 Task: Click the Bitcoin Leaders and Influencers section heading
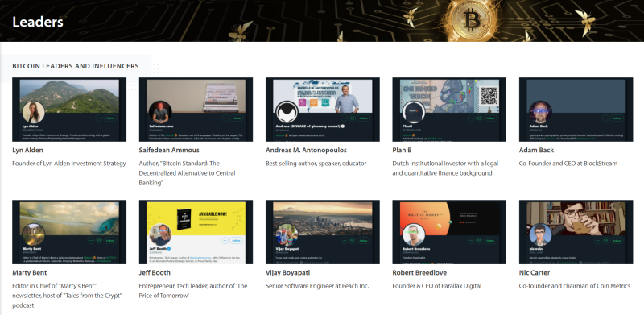tap(76, 66)
